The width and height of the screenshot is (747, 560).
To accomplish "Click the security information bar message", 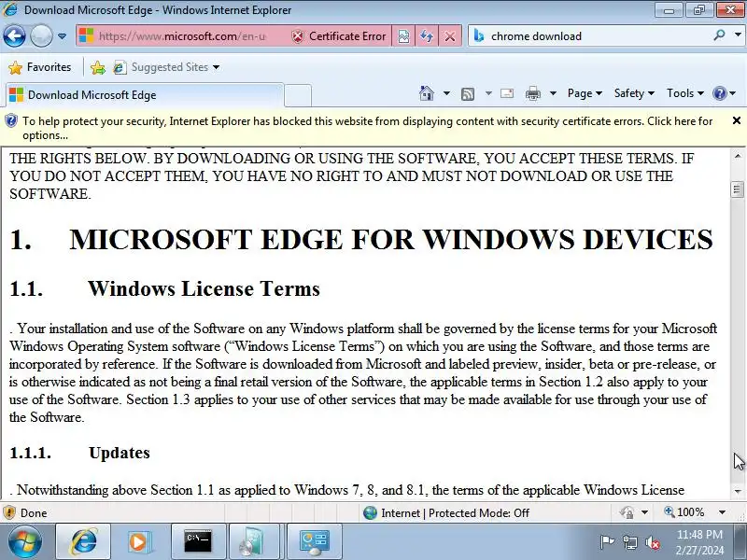I will coord(367,128).
